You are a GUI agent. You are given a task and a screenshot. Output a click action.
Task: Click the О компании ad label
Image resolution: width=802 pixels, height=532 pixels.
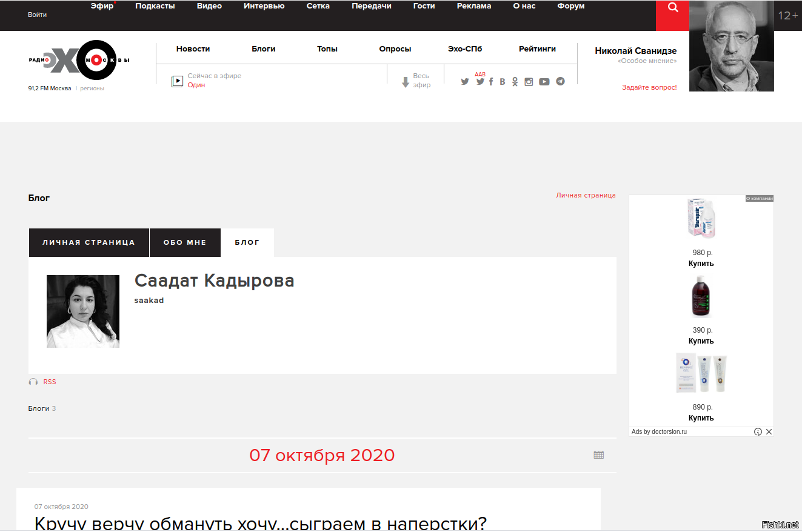click(760, 198)
